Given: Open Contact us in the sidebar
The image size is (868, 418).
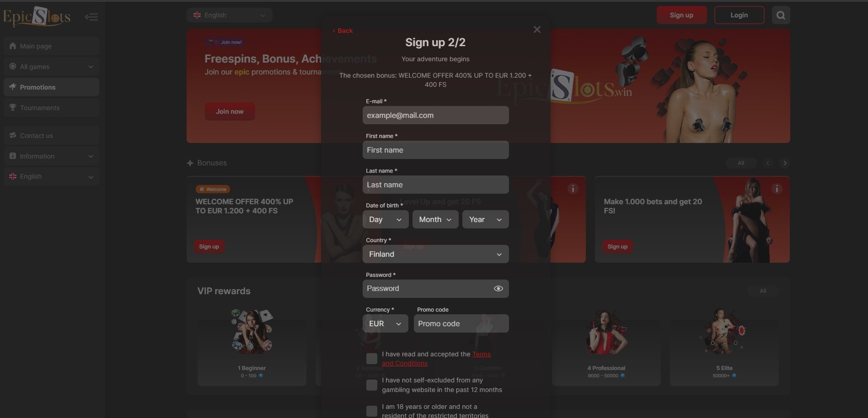Looking at the screenshot, I should pyautogui.click(x=51, y=136).
